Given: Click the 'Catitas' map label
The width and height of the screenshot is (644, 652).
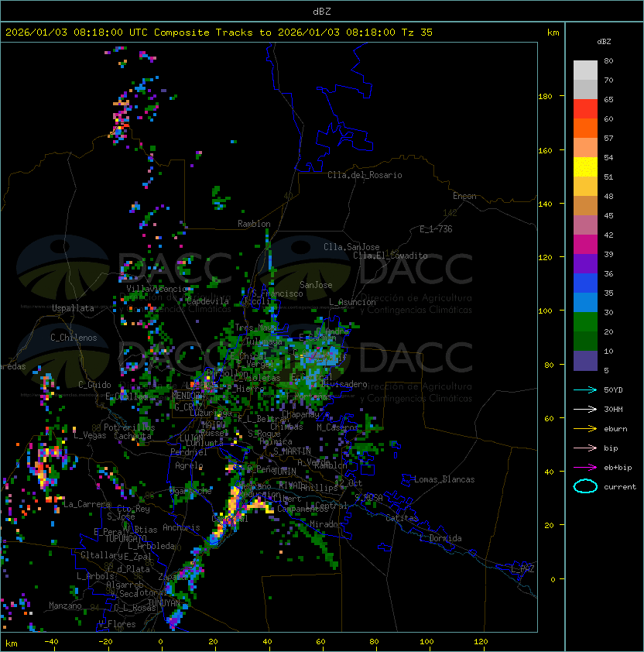Looking at the screenshot, I should [402, 518].
